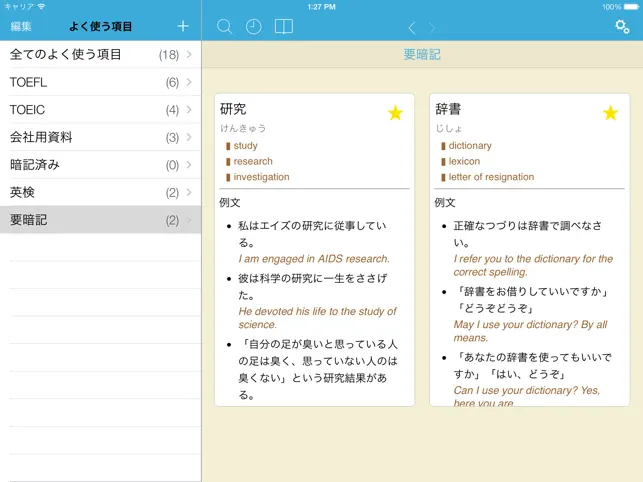Click the 1:27 PM clock
This screenshot has height=482, width=643.
coord(322,7)
